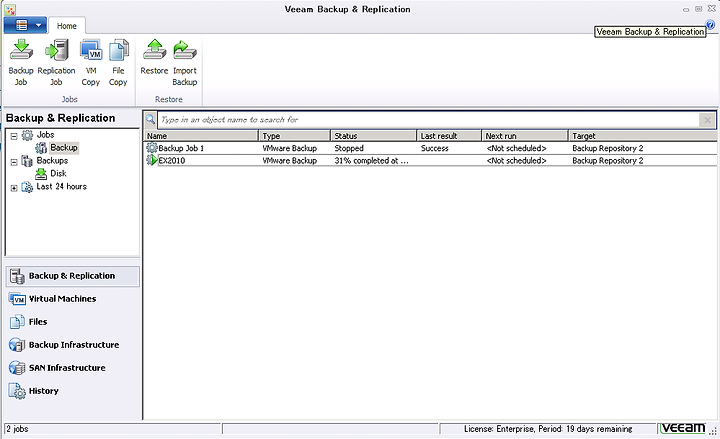The height and width of the screenshot is (439, 720).
Task: Select the Last 24 hours node
Action: point(62,186)
